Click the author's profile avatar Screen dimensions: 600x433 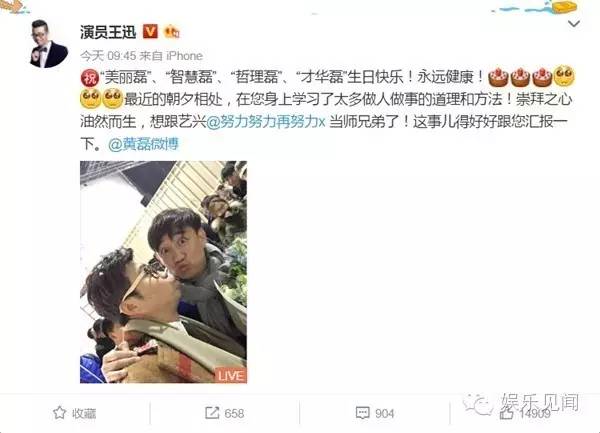(x=49, y=43)
